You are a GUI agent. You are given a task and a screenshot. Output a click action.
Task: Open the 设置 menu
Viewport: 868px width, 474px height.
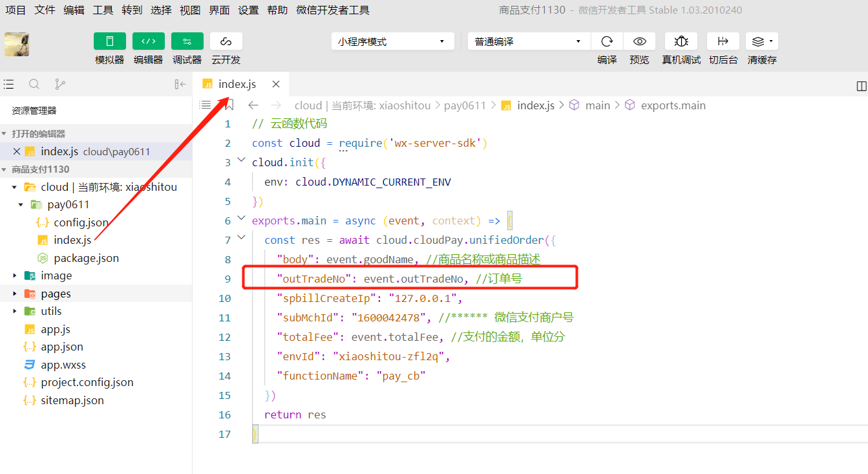[x=249, y=10]
